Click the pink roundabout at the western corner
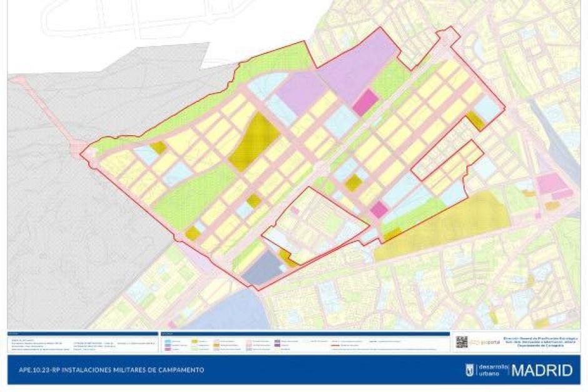The height and width of the screenshot is (392, 588). (80, 148)
